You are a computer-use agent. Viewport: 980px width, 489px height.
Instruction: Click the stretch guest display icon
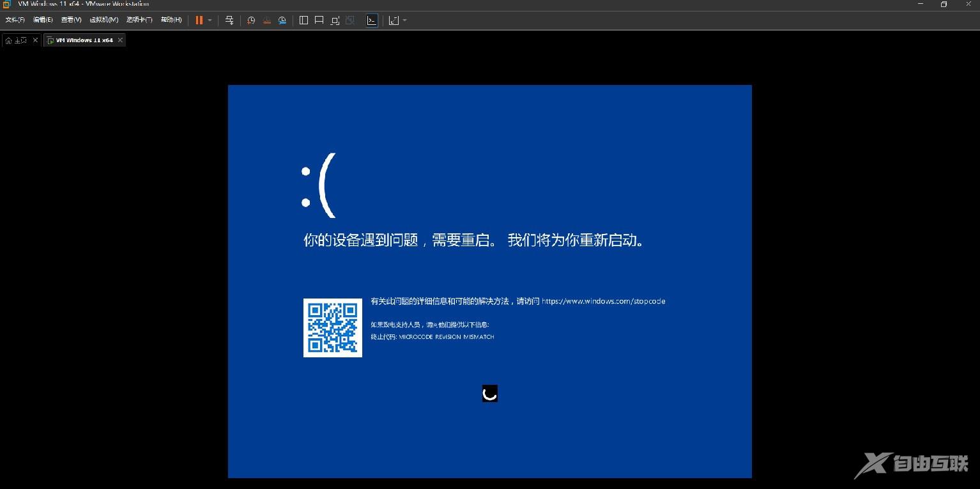pyautogui.click(x=394, y=20)
